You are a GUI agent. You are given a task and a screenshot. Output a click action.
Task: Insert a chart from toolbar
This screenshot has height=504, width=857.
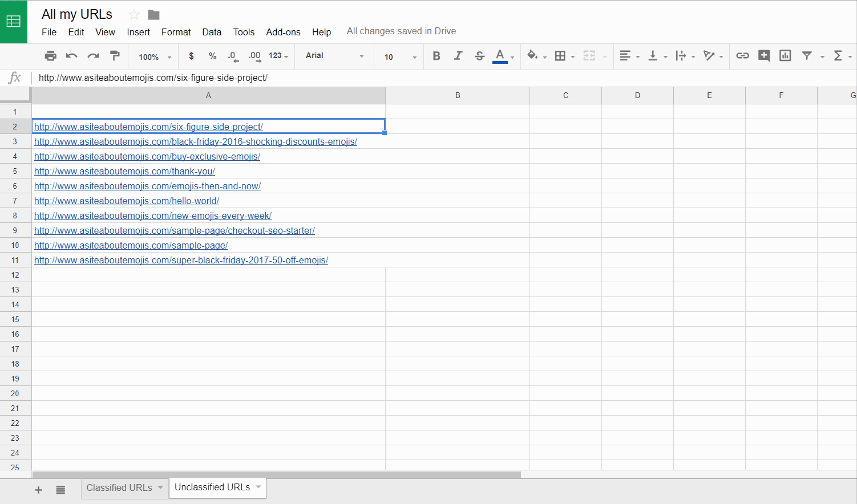pos(785,56)
